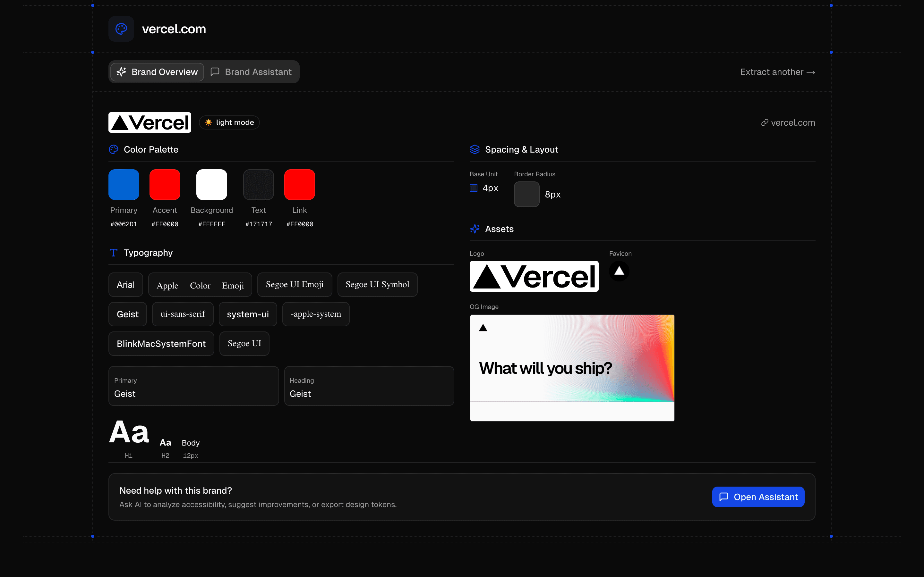The height and width of the screenshot is (577, 924).
Task: Select the Accent red color swatch
Action: pos(165,184)
